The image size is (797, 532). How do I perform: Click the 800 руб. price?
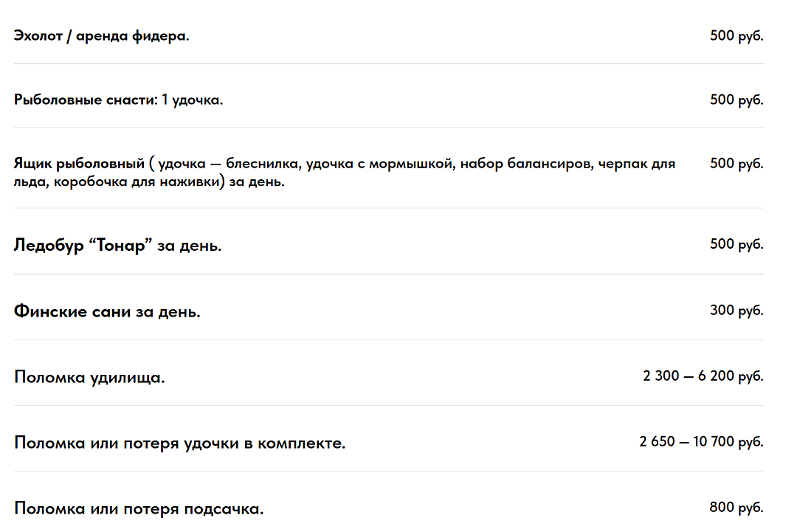736,508
